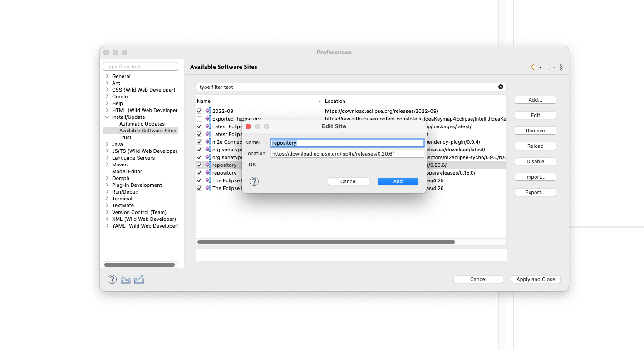Click the help question mark icon
The image size is (644, 350).
[112, 279]
